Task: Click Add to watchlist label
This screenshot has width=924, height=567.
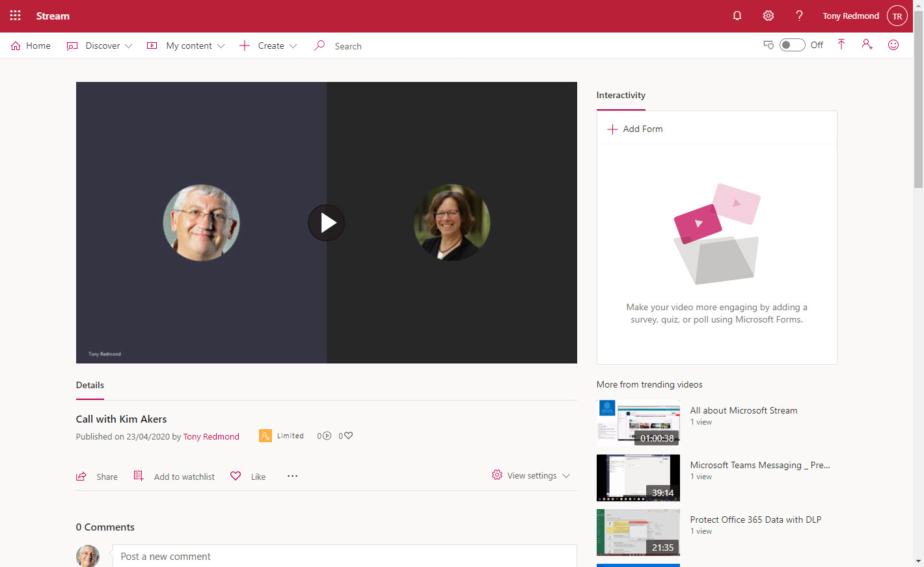Action: (x=184, y=477)
